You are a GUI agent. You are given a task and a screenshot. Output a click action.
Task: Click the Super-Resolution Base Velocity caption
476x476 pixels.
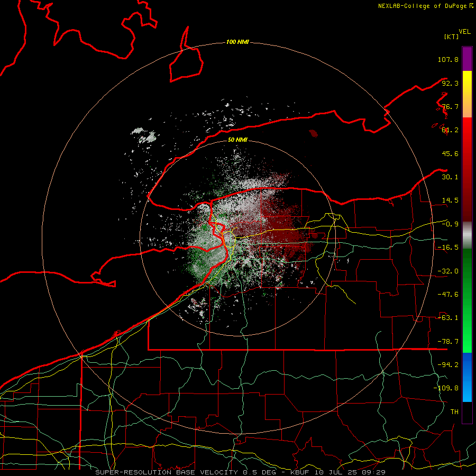pos(240,472)
